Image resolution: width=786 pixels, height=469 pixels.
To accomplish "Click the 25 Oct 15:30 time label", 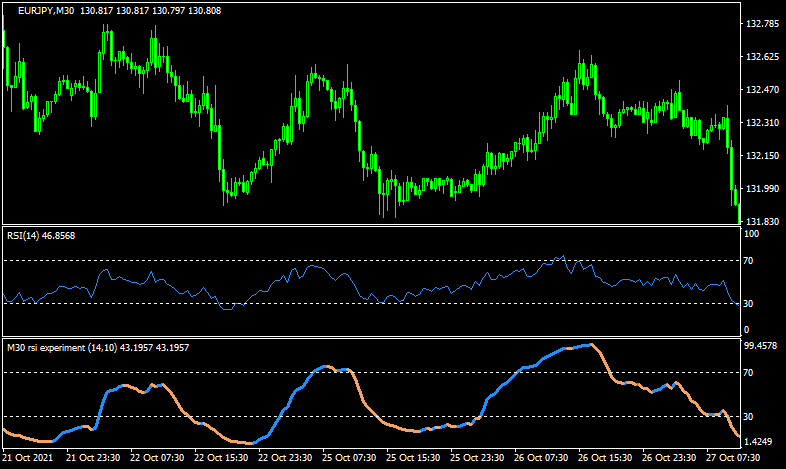I will (x=414, y=457).
